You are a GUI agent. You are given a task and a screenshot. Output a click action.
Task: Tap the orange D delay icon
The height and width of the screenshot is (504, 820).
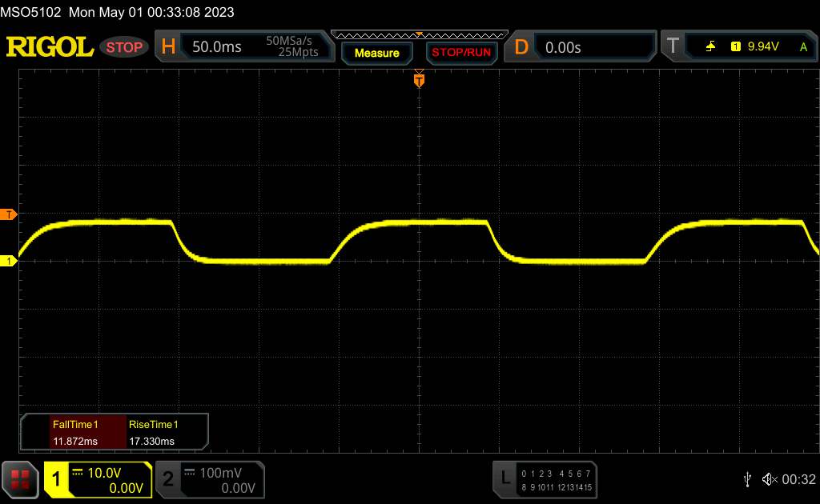click(521, 47)
